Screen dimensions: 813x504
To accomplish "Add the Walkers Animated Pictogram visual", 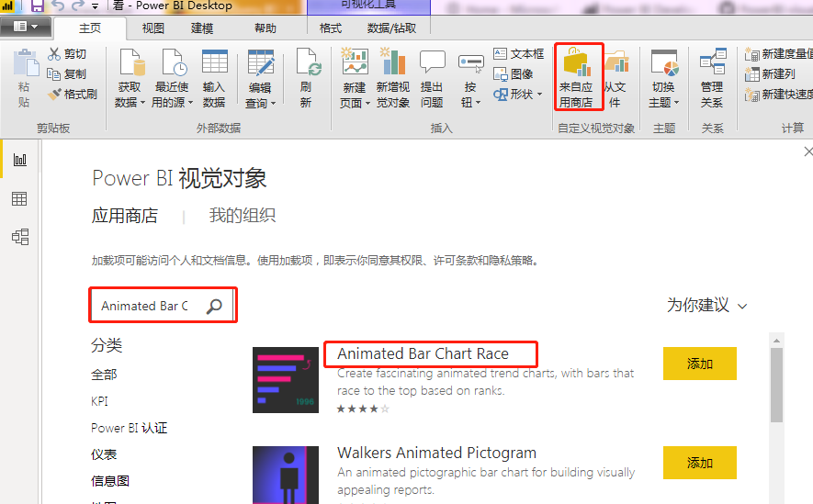I will click(x=699, y=463).
